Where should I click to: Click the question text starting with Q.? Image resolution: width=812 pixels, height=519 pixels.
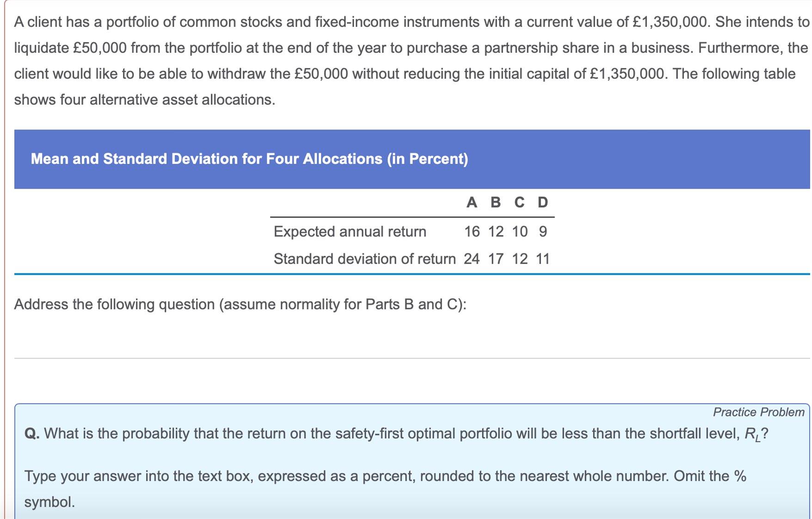pyautogui.click(x=396, y=434)
